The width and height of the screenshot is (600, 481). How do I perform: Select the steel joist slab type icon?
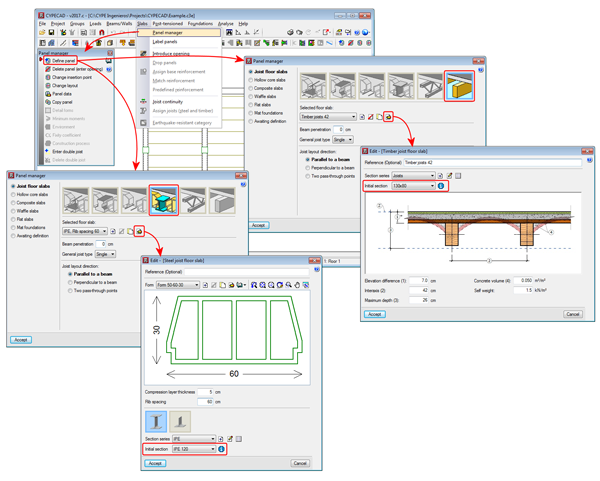pyautogui.click(x=163, y=200)
